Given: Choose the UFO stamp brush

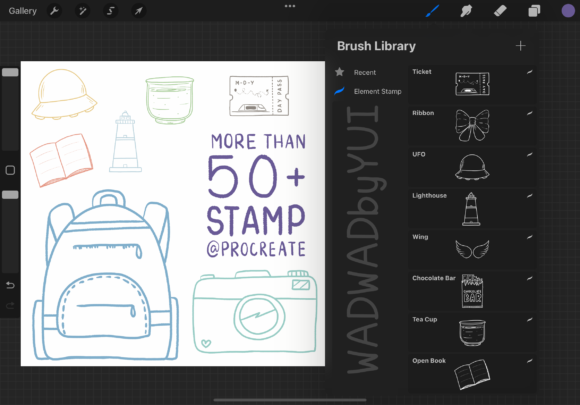Looking at the screenshot, I should pos(472,167).
